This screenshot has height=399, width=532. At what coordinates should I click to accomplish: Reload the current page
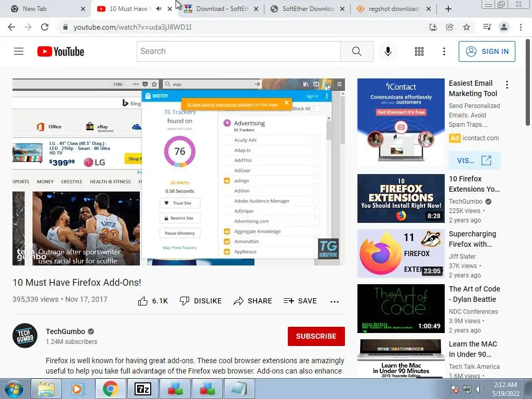coord(45,27)
